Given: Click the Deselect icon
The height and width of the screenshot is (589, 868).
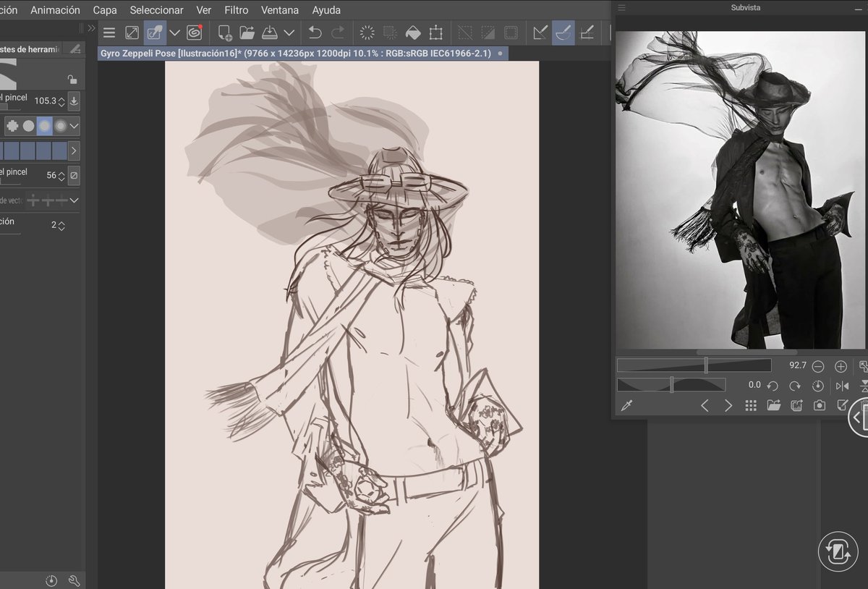Looking at the screenshot, I should [x=465, y=33].
